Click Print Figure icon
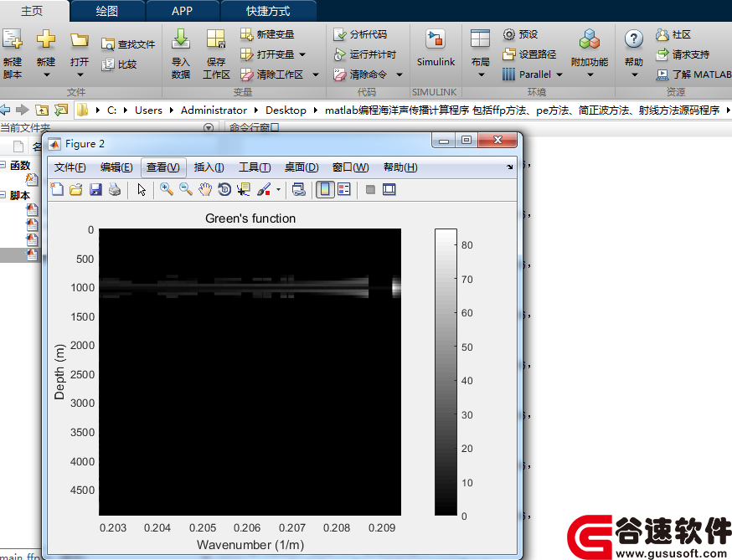The height and width of the screenshot is (560, 732). click(115, 189)
